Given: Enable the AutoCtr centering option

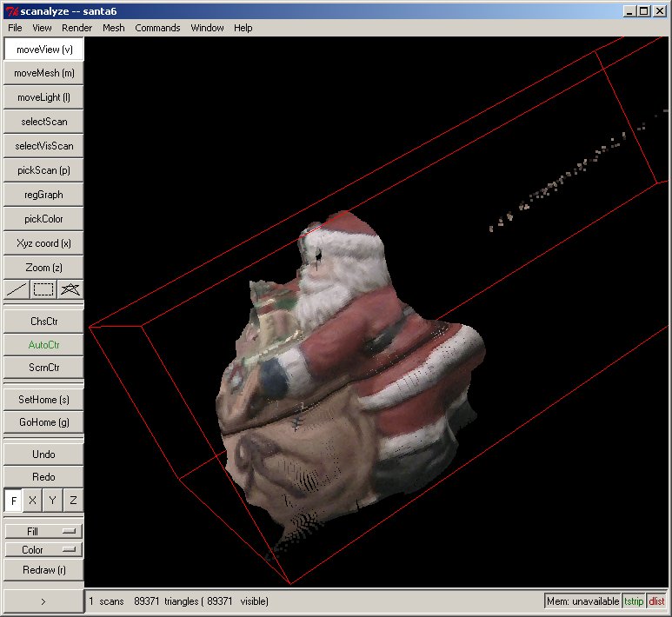Looking at the screenshot, I should [x=43, y=345].
